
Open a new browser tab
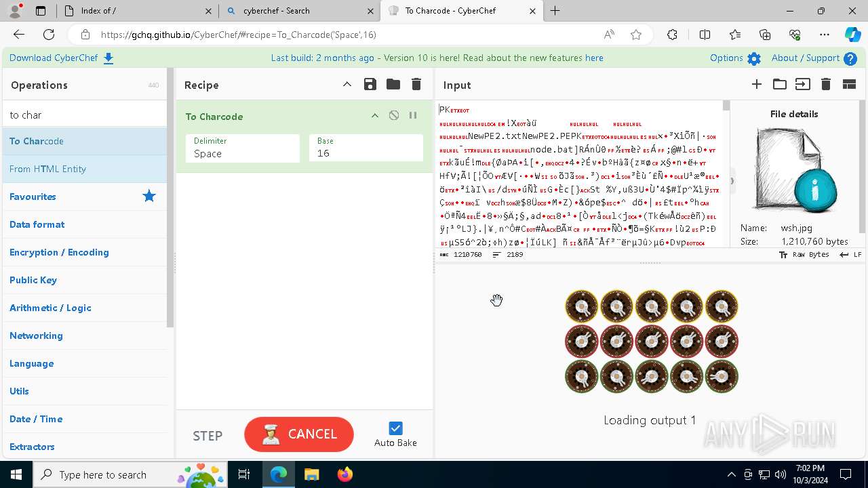[x=555, y=11]
